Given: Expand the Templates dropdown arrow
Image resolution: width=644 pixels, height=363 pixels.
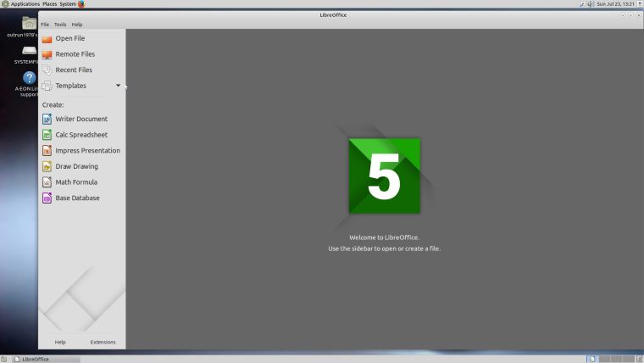Looking at the screenshot, I should (118, 86).
